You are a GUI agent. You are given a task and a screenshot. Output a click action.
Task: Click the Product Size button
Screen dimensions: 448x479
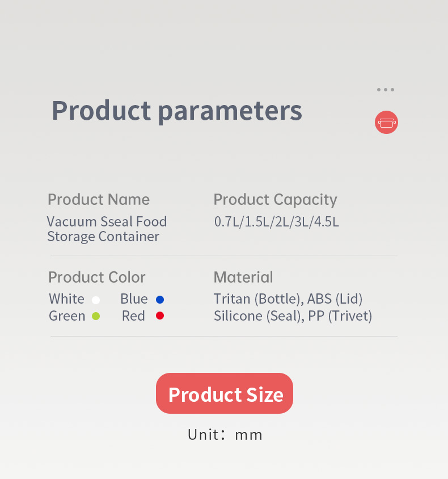(225, 393)
